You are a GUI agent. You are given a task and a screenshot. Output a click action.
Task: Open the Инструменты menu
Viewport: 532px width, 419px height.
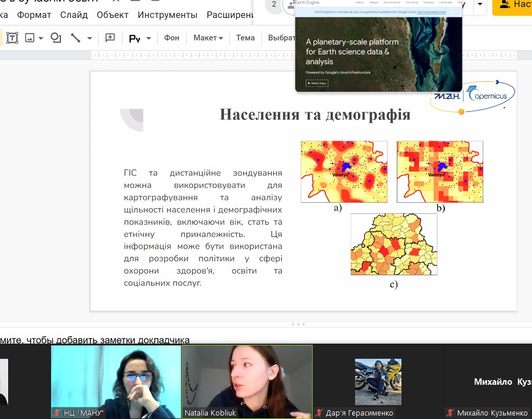[x=167, y=14]
